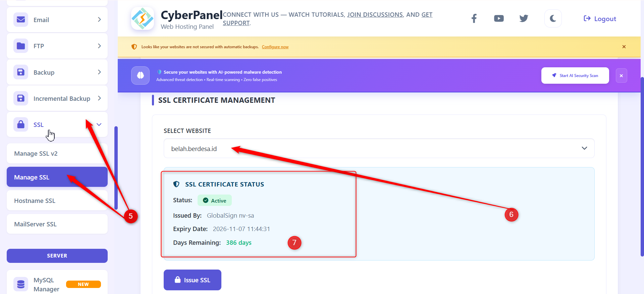Viewport: 644px width, 294px height.
Task: Follow the Configure now link
Action: 275,47
